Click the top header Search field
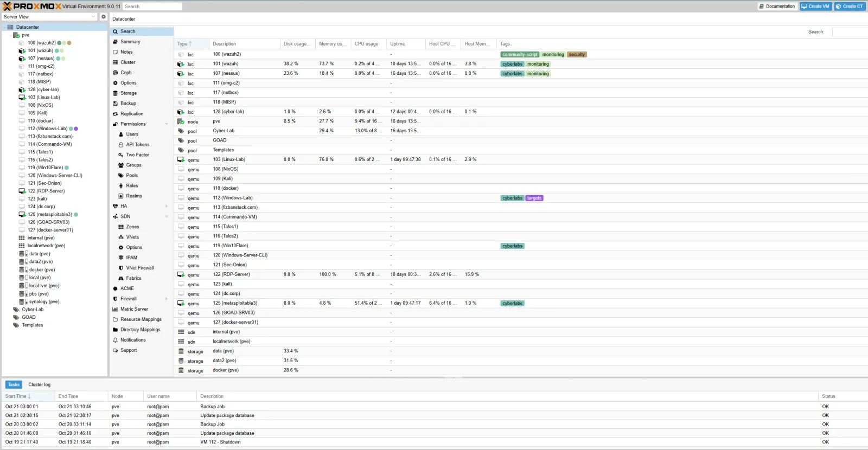 pos(152,7)
